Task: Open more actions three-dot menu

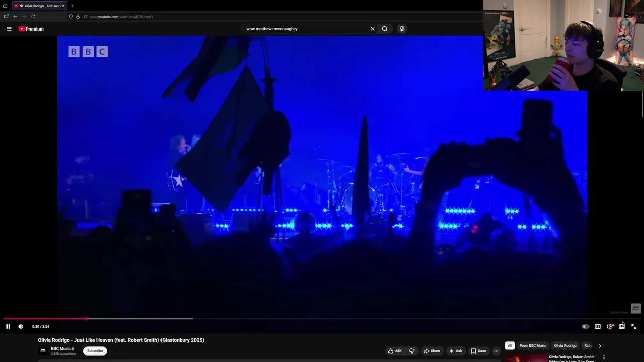Action: (x=496, y=351)
